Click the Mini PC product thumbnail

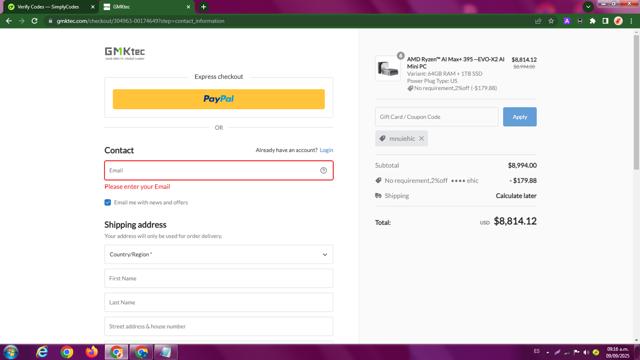tap(388, 68)
